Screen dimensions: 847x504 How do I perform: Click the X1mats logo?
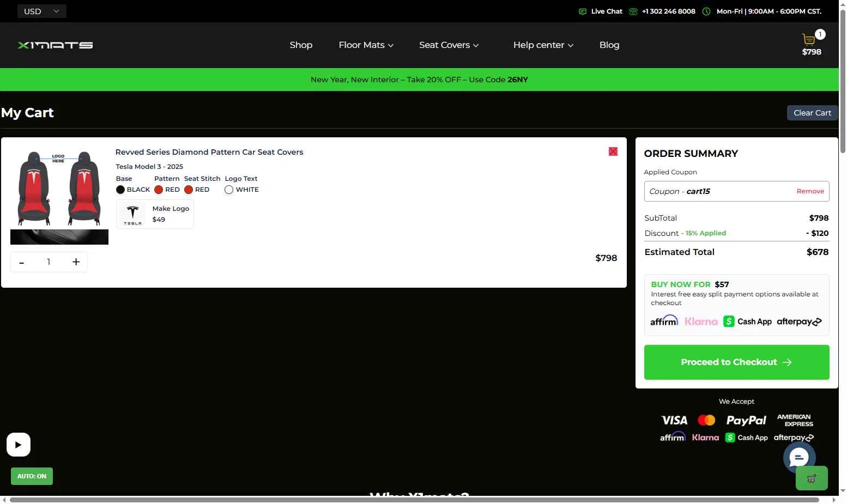click(x=55, y=45)
